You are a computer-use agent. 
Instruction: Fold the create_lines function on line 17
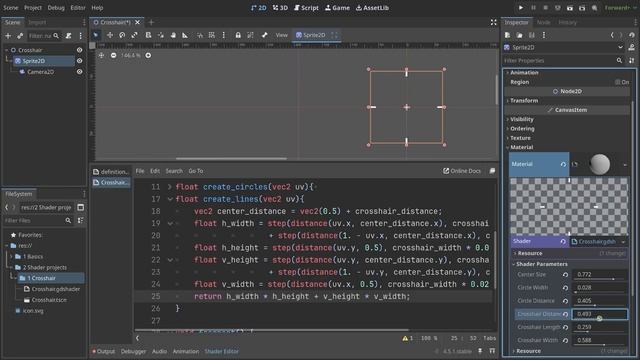coord(170,199)
